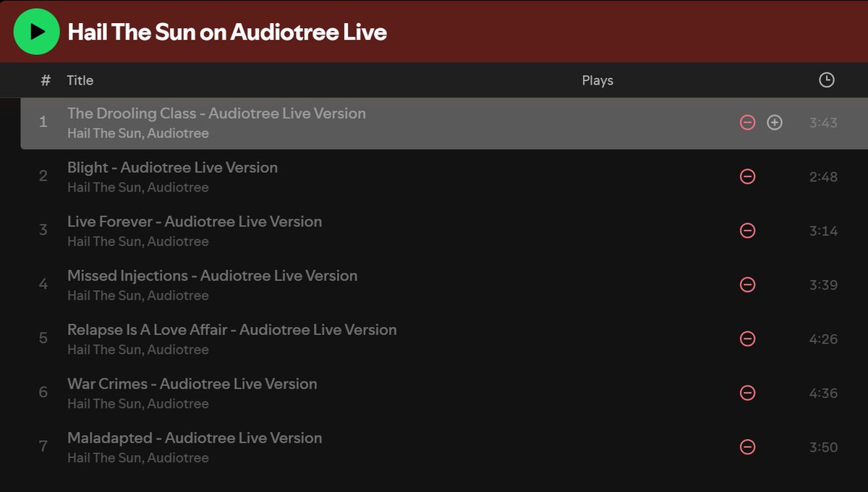Open artist link under Live Forever
Screen dimensions: 868x492
(x=138, y=242)
